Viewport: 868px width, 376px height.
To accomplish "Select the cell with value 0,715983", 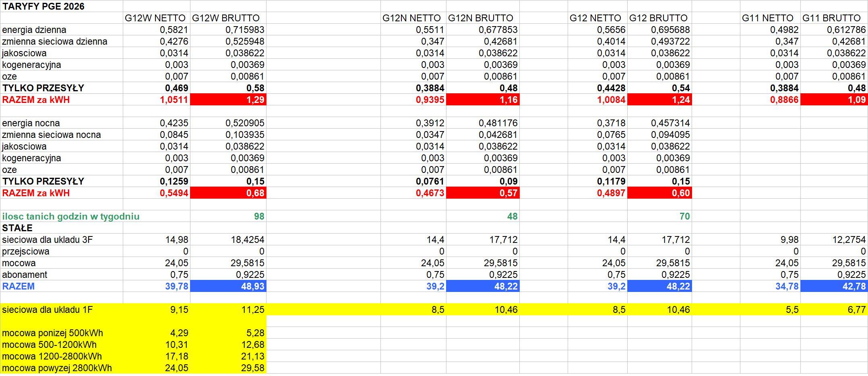I will pos(228,30).
